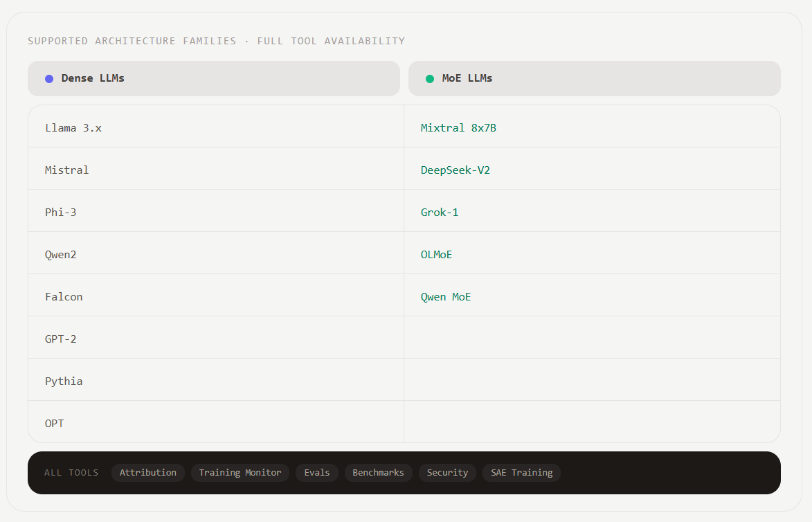Open the DeepSeek-V2 link
This screenshot has width=812, height=522.
pyautogui.click(x=455, y=170)
